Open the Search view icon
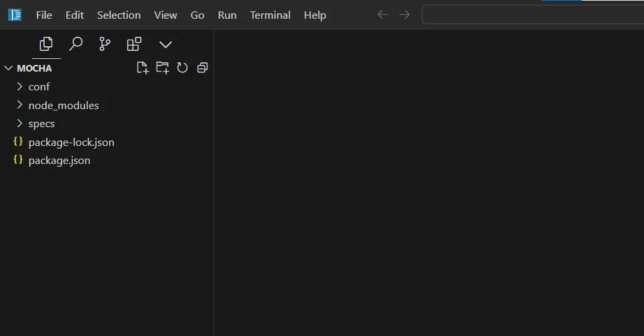Screen dimensions: 644x336 76,44
